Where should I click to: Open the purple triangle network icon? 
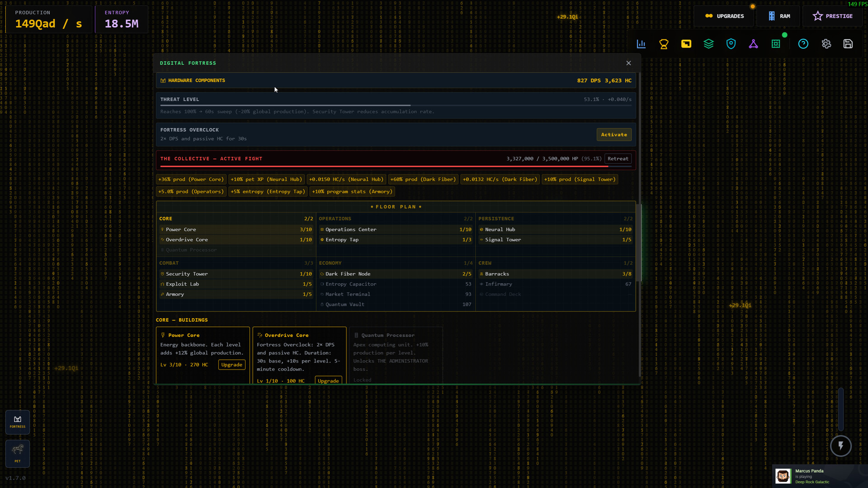[x=753, y=44]
